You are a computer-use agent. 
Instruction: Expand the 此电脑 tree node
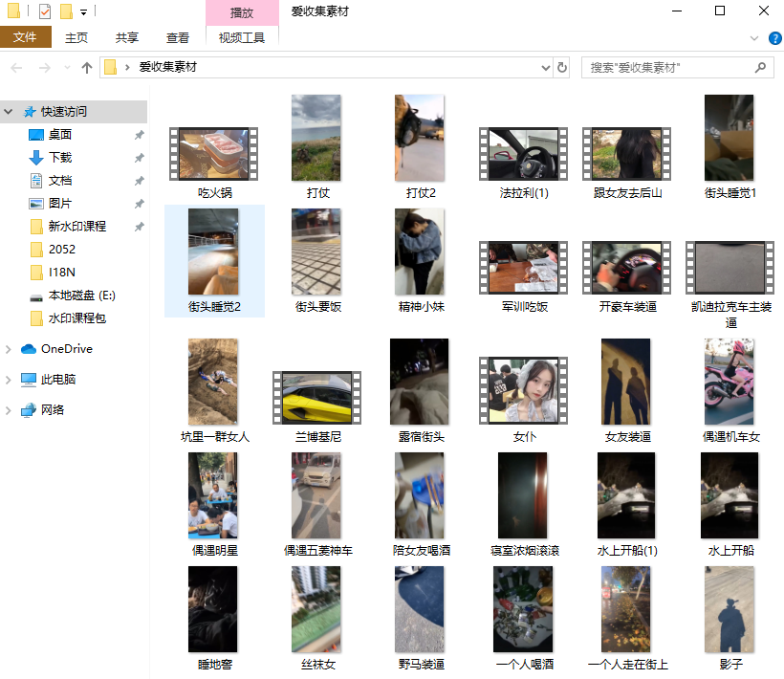10,380
